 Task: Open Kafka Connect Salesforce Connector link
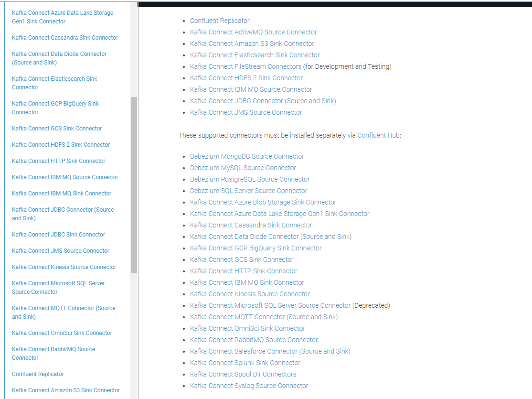tap(270, 352)
